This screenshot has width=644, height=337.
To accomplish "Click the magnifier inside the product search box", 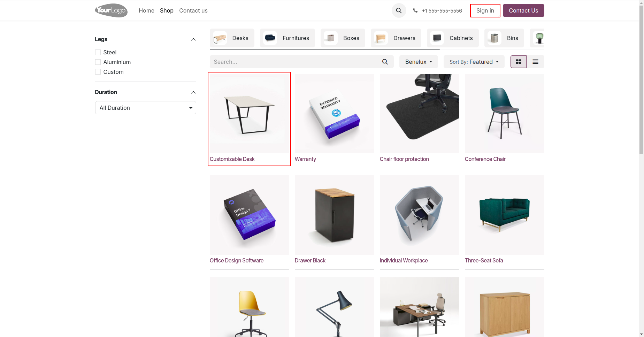I will 385,62.
